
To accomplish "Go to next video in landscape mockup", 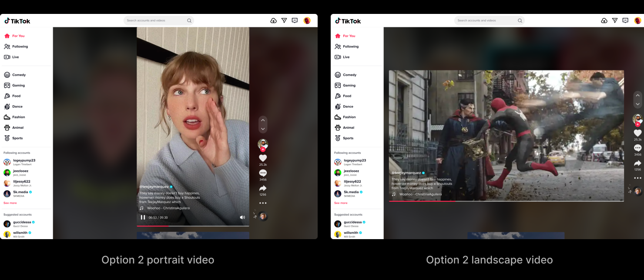I will [637, 104].
